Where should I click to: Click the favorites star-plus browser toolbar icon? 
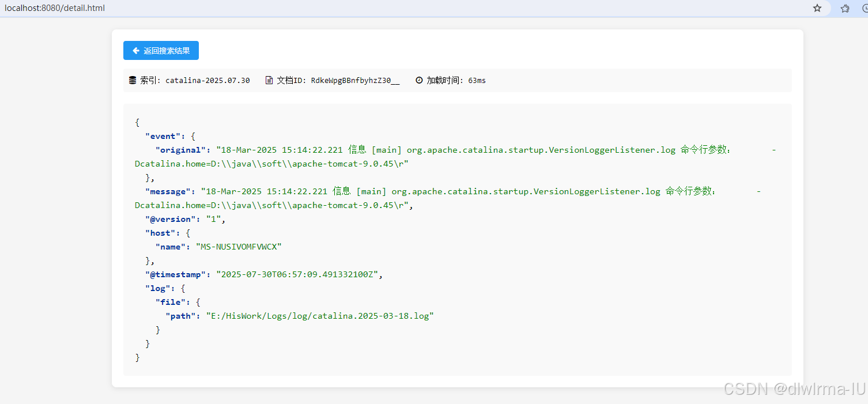(x=845, y=8)
